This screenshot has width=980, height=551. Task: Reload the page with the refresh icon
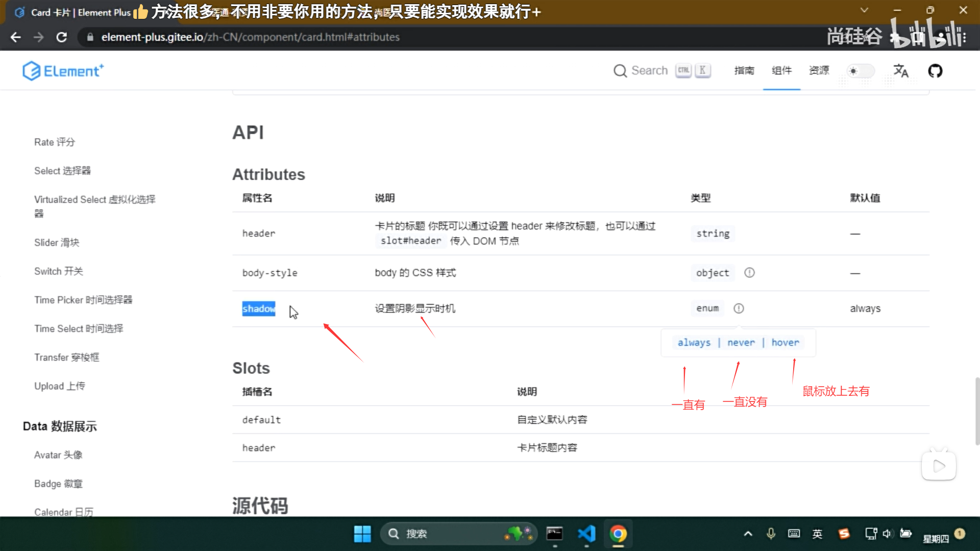coord(61,37)
